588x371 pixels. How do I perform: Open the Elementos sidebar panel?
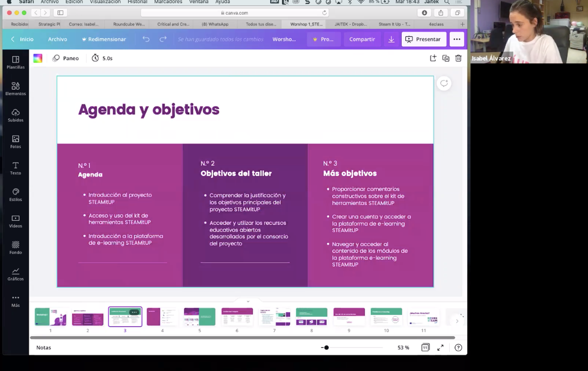[16, 89]
